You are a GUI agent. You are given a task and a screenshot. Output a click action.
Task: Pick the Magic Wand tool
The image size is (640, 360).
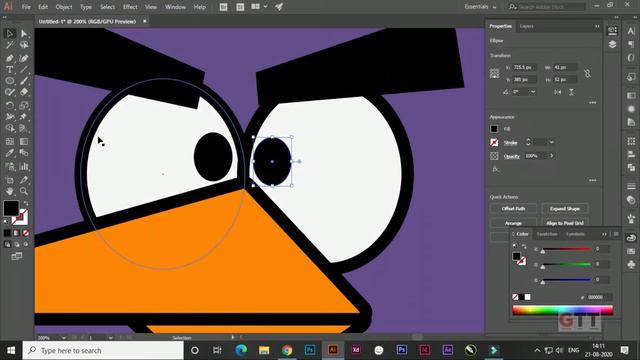(x=10, y=45)
